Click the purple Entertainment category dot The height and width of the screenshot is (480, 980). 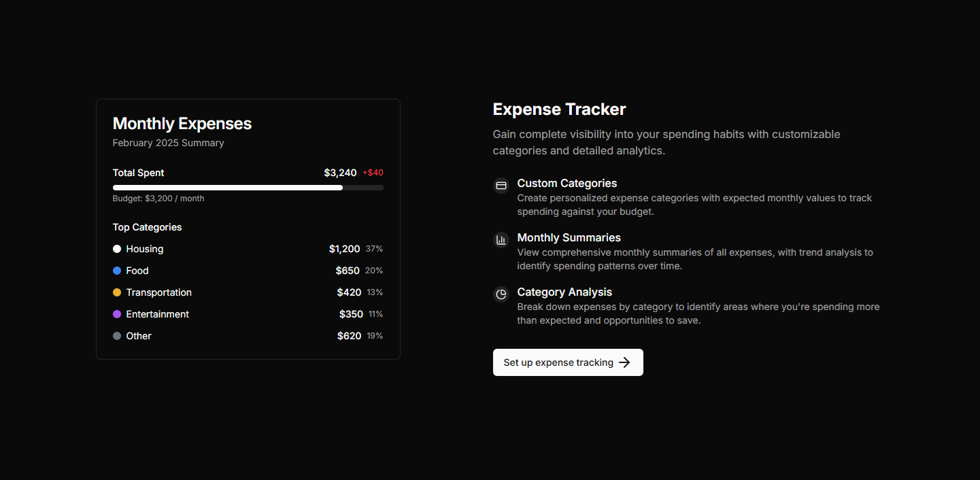pos(117,314)
